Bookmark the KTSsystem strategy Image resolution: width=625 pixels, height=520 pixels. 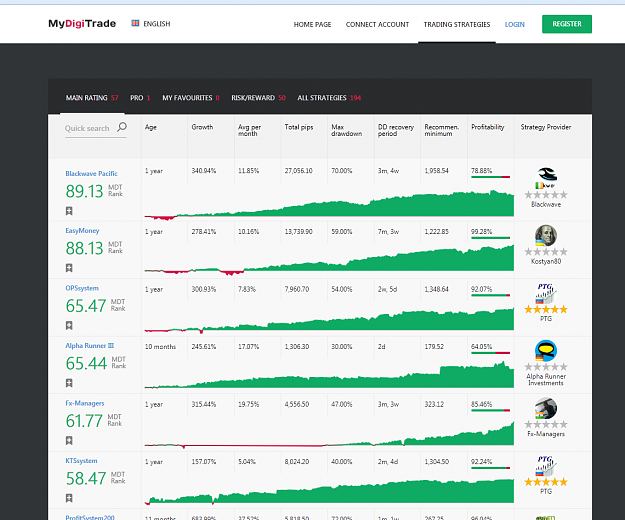(69, 498)
